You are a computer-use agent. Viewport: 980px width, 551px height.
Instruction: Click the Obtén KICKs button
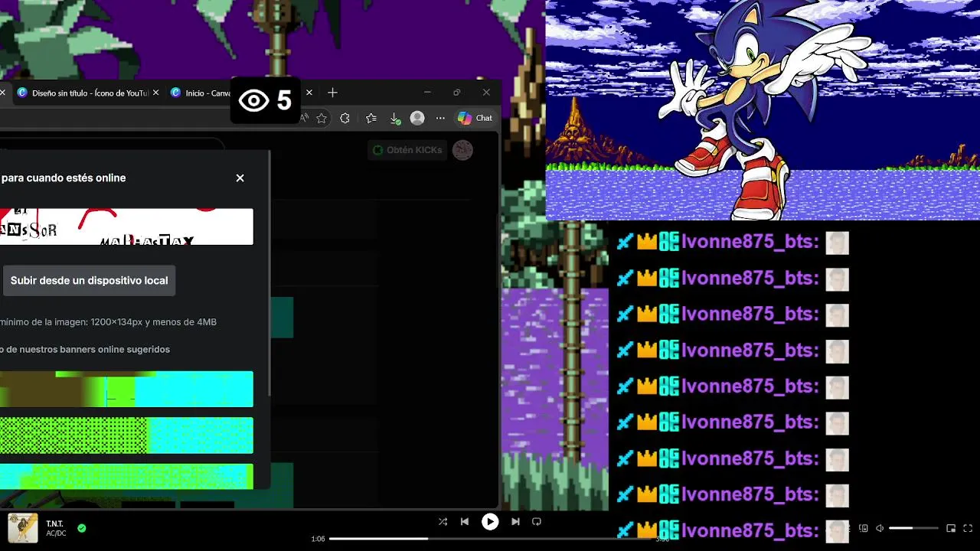point(407,150)
